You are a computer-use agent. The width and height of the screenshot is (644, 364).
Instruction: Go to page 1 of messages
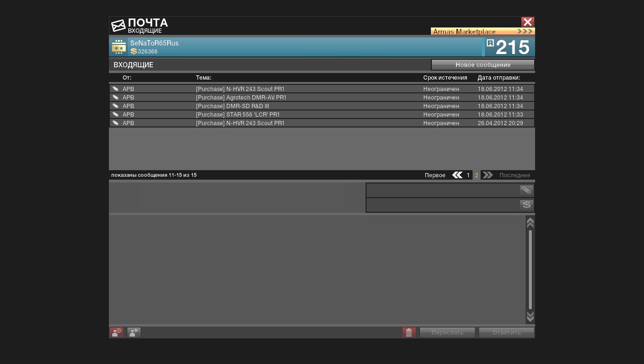coord(468,175)
